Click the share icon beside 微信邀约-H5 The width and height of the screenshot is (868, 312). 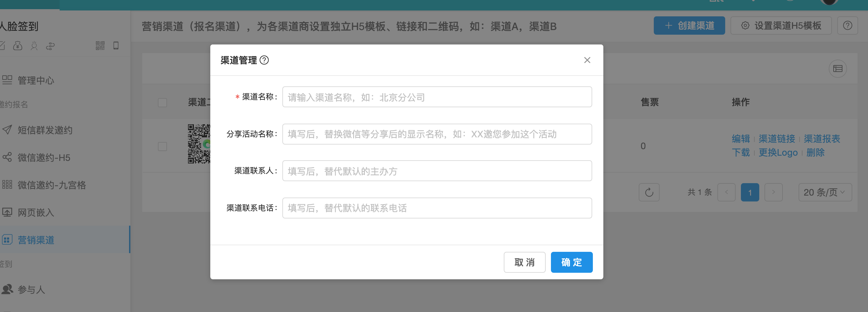(7, 157)
